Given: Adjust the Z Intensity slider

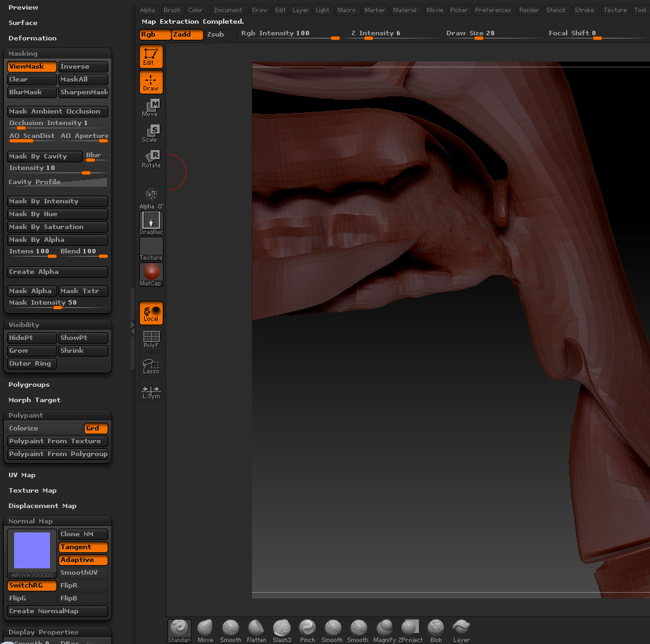Looking at the screenshot, I should (x=392, y=35).
